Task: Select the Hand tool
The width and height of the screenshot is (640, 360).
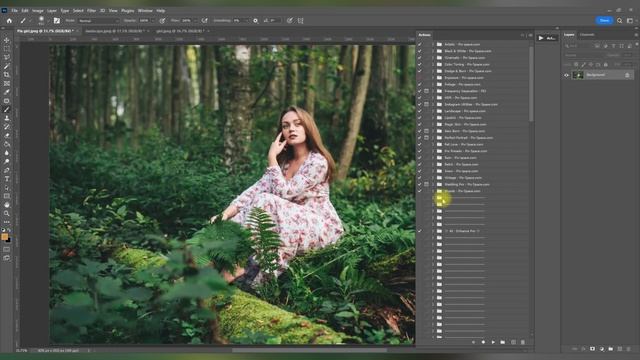Action: point(7,205)
